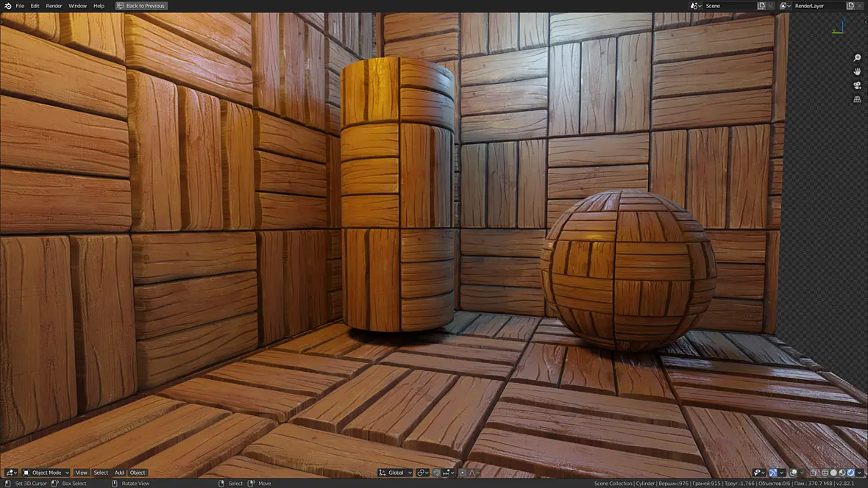Click the zoom view magnifier icon
This screenshot has height=488, width=868.
click(857, 58)
